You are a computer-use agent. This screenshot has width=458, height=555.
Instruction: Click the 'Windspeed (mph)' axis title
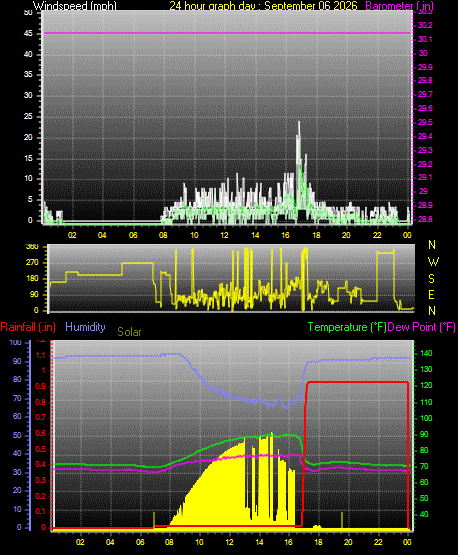75,6
